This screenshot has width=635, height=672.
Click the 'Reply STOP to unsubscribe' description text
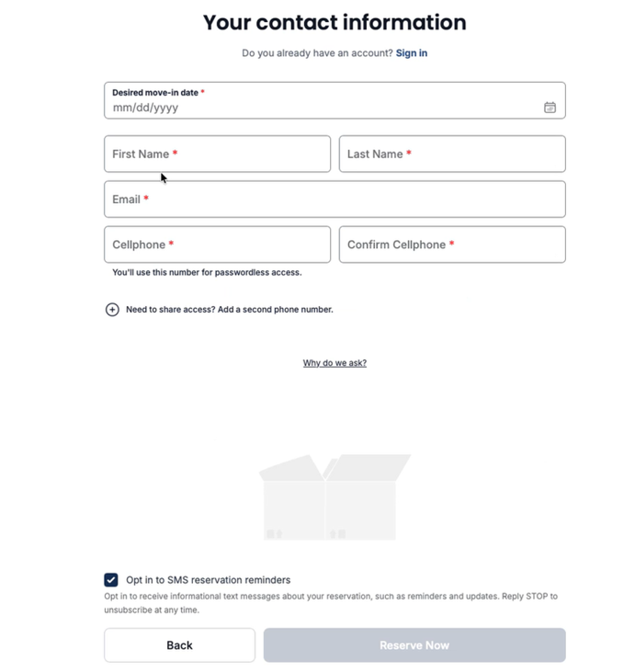(331, 603)
